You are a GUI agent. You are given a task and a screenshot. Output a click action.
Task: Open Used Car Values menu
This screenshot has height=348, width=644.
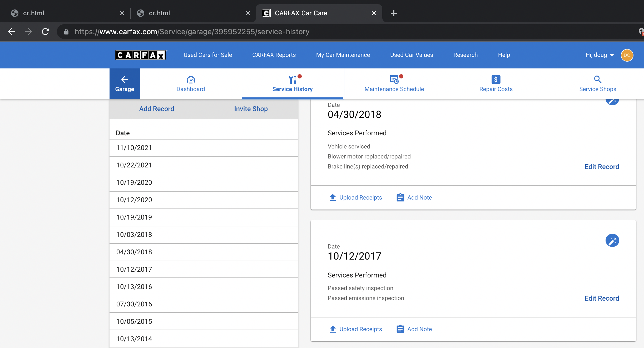point(412,55)
